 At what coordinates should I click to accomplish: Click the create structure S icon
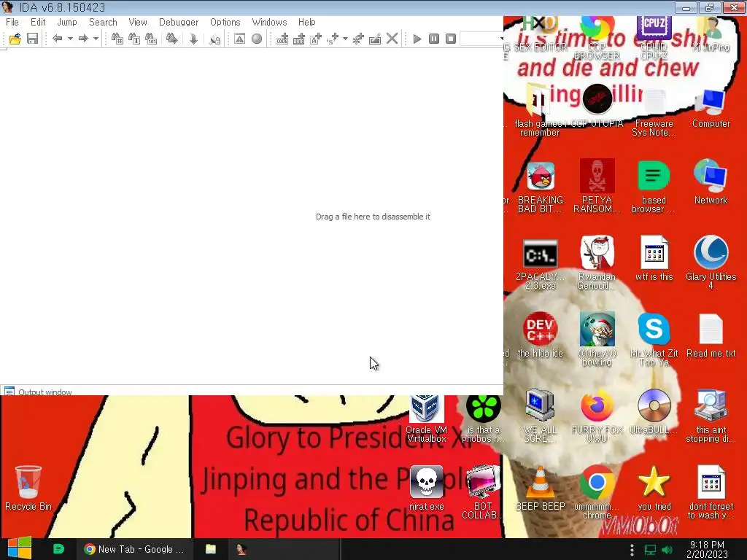[333, 39]
